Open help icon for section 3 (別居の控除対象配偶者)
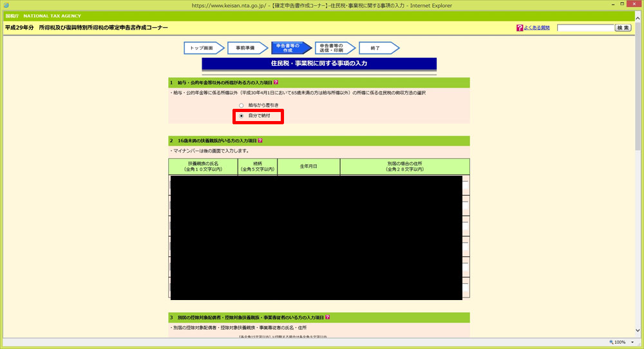The width and height of the screenshot is (644, 349). coord(327,317)
